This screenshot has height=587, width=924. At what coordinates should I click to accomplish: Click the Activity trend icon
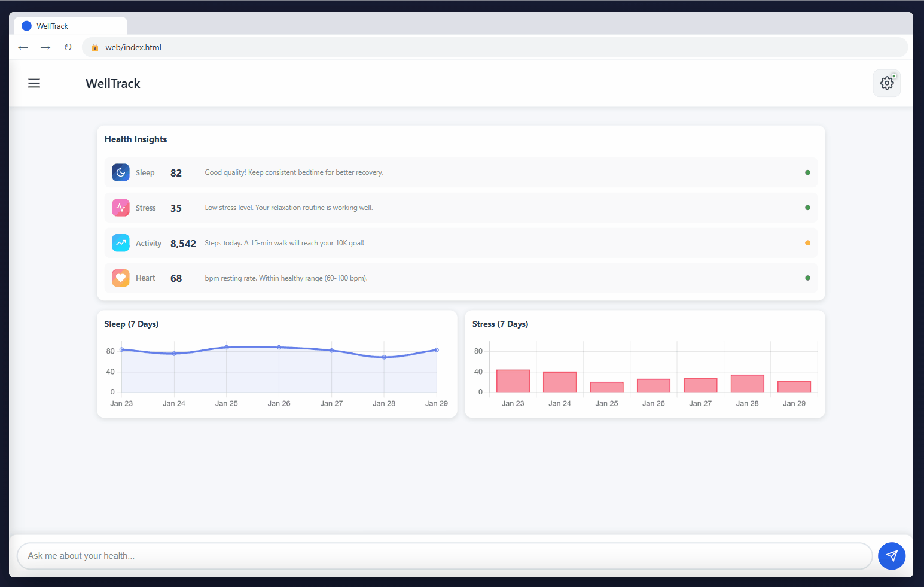click(x=121, y=243)
